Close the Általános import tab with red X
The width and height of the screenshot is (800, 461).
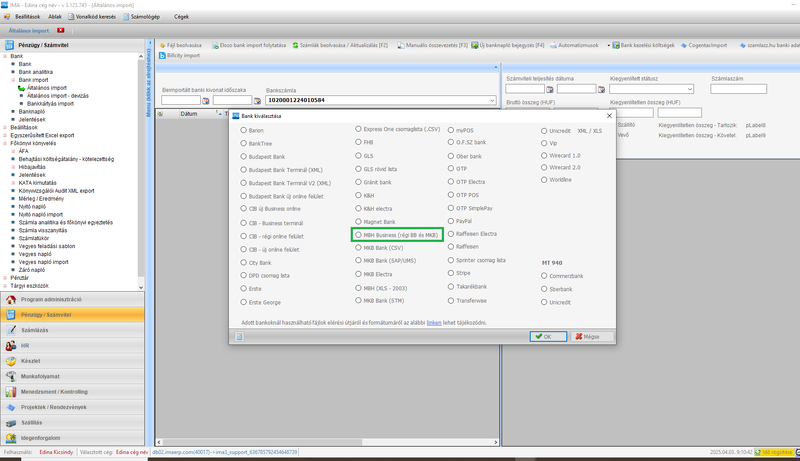click(x=61, y=30)
